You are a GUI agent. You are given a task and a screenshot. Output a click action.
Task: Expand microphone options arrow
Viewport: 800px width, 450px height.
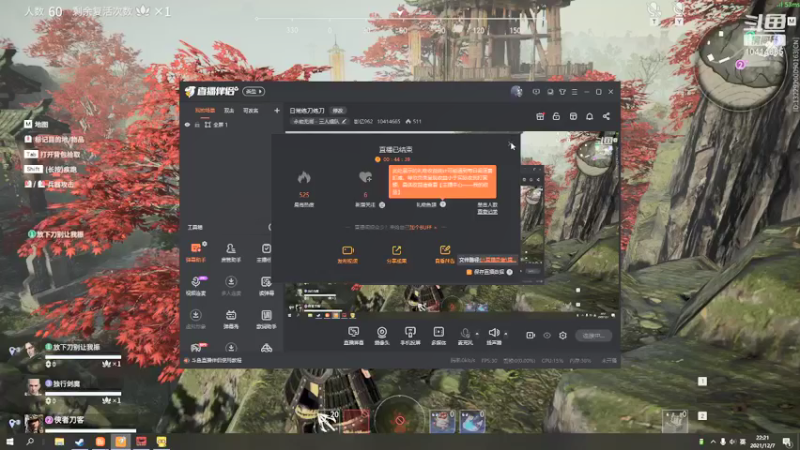point(477,334)
